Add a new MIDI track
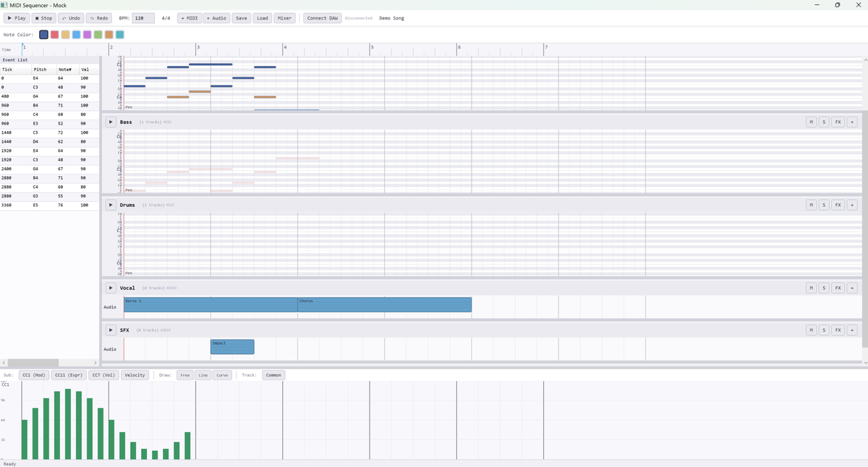 [190, 18]
